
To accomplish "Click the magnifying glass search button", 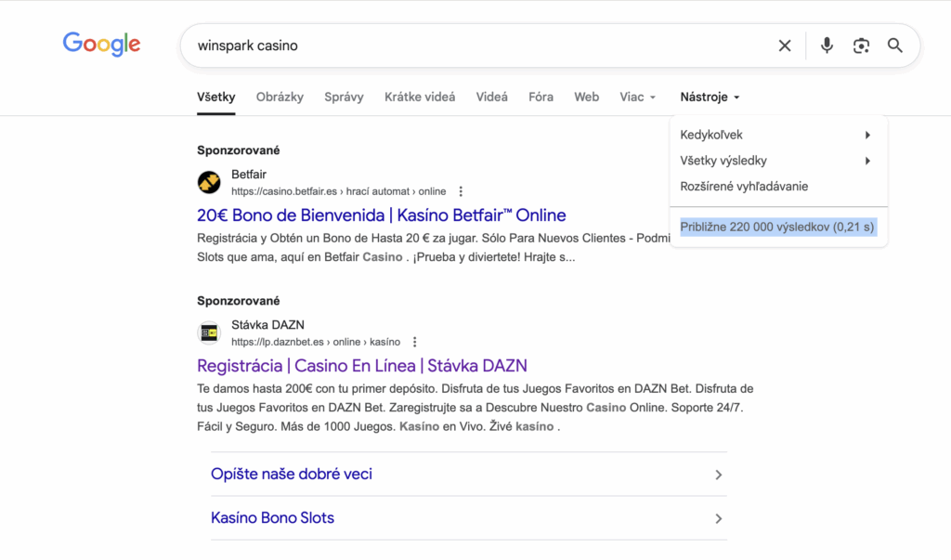I will click(x=895, y=46).
